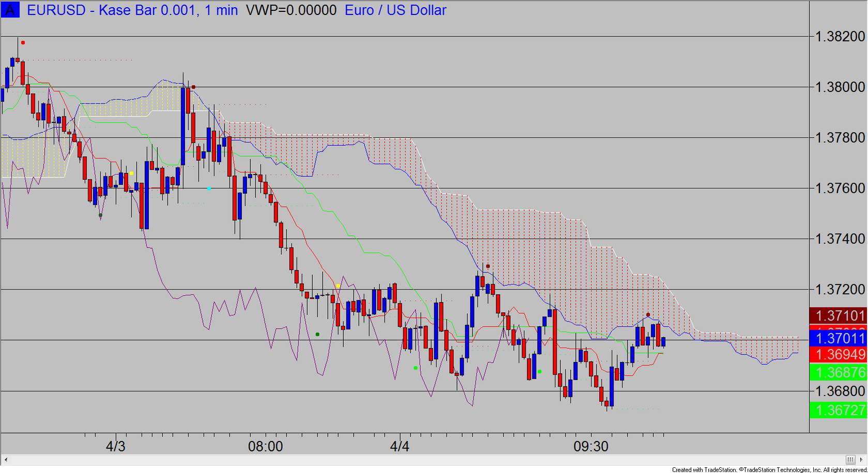The width and height of the screenshot is (868, 473).
Task: Click the TradeStation copyright notice
Action: tap(769, 469)
